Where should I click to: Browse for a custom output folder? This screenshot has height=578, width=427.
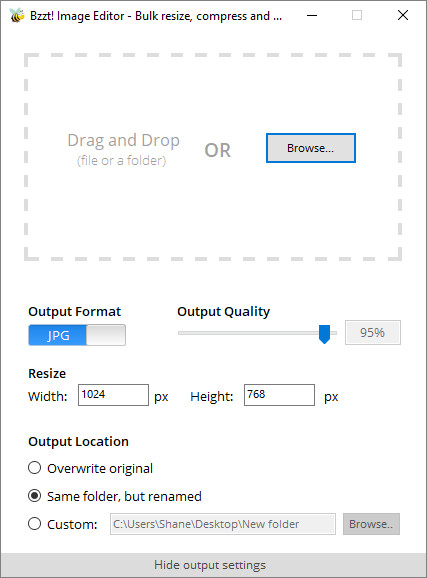point(371,524)
